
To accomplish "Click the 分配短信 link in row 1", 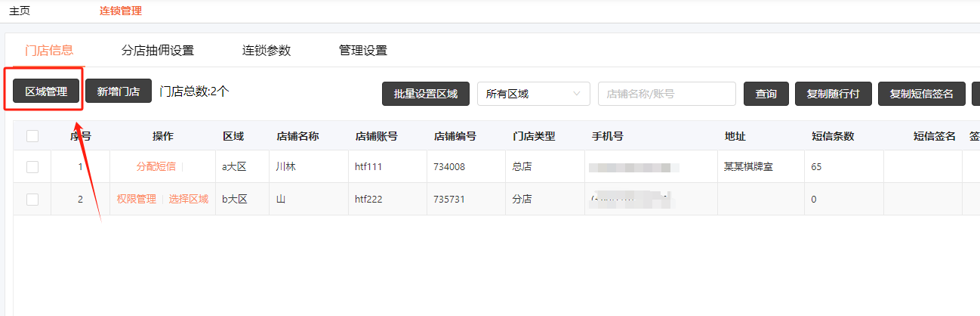I will (x=156, y=167).
